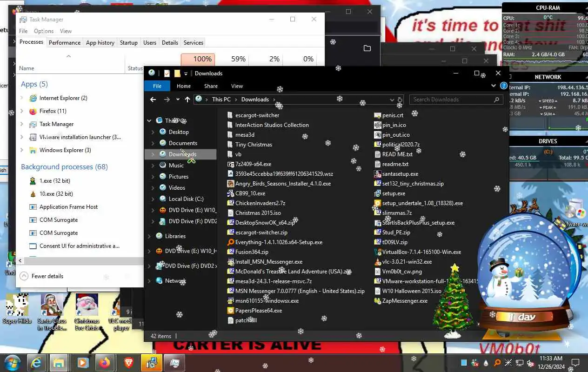
Task: Select the ZapMessenger.exe file icon
Action: [378, 301]
